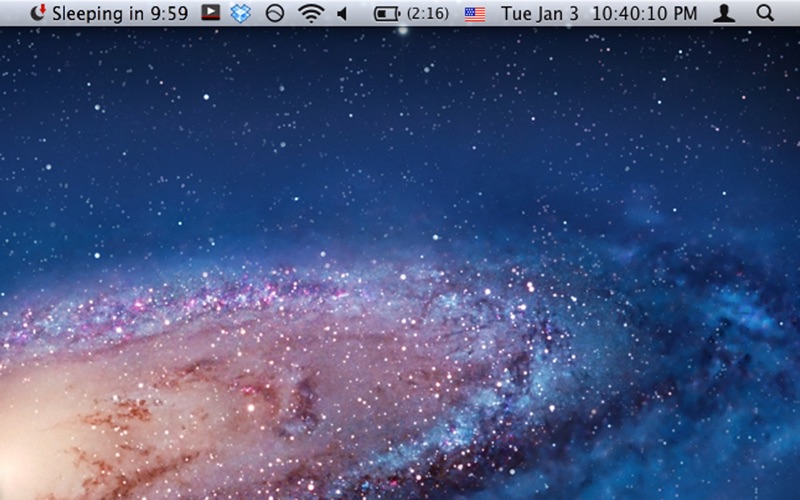The height and width of the screenshot is (500, 800).
Task: Click the "Sleeping in 9:59" countdown text
Action: pyautogui.click(x=120, y=14)
